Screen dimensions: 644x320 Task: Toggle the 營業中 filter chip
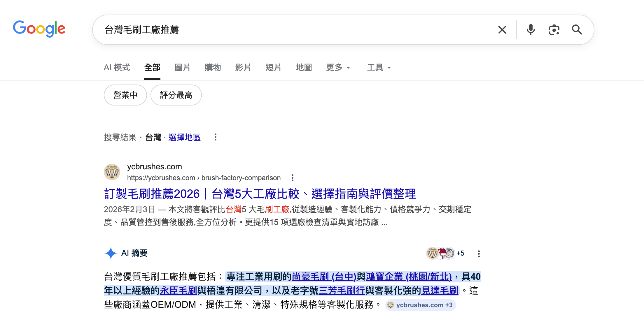pos(125,95)
